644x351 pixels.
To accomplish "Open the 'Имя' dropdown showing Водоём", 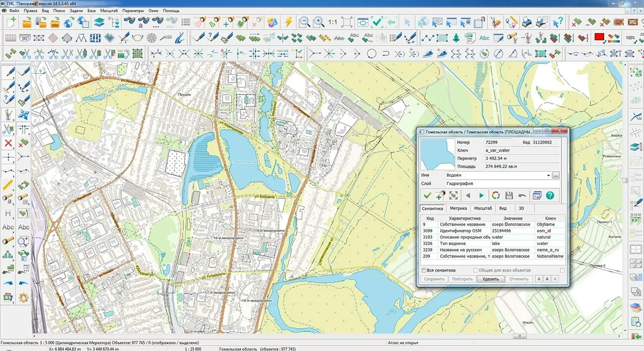I will click(x=548, y=175).
